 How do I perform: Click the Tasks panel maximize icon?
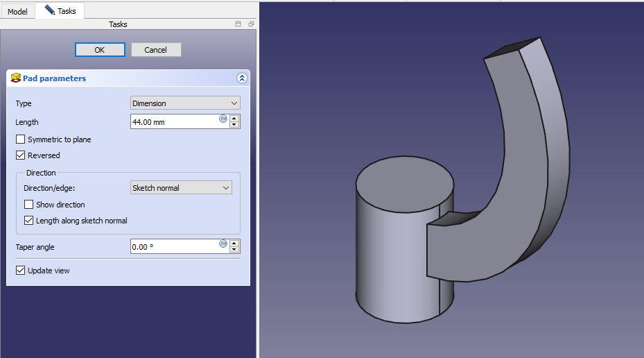tap(238, 24)
